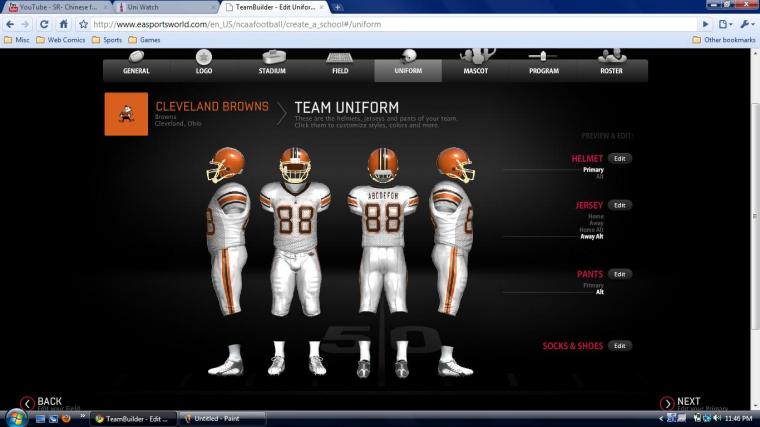Open the browser page menu icon
This screenshot has width=760, height=427.
(x=725, y=24)
